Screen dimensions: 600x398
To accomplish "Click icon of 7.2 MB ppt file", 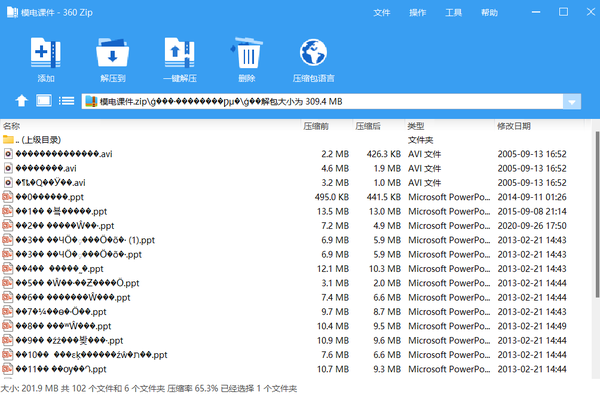I will point(8,226).
